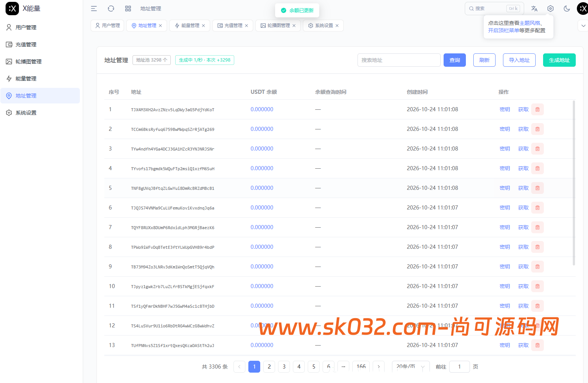This screenshot has width=588, height=383.
Task: Reload the page using the refresh icon
Action: (111, 9)
